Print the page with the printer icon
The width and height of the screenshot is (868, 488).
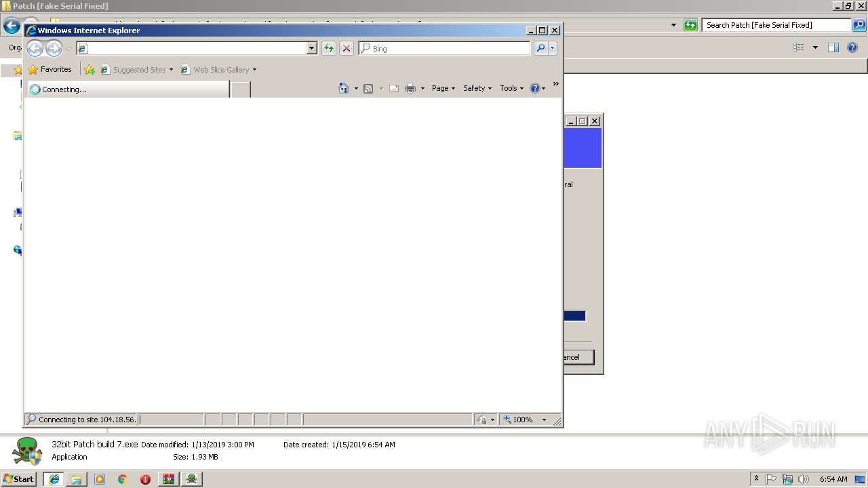pos(410,88)
